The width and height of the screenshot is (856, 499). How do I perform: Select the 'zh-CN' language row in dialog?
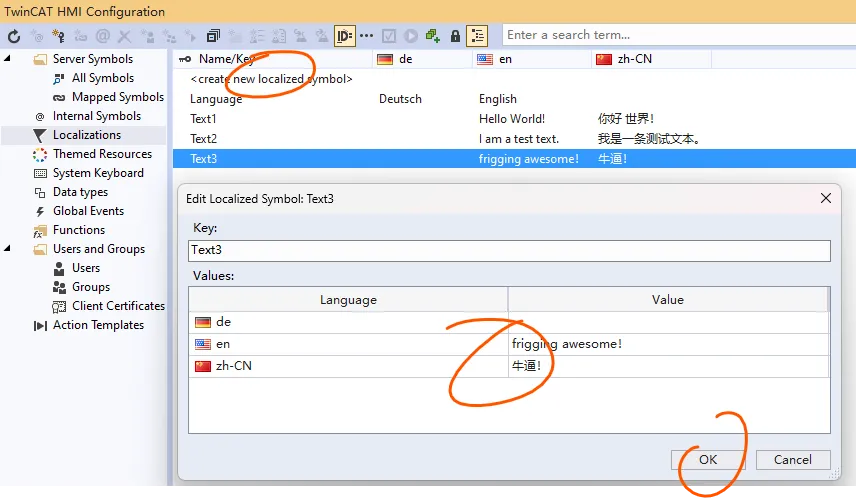(x=509, y=366)
